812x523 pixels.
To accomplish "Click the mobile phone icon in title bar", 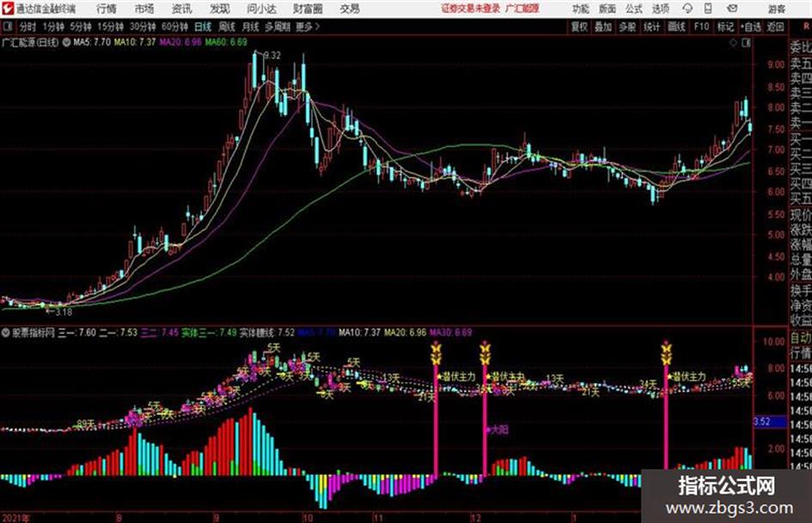I will 708,9.
